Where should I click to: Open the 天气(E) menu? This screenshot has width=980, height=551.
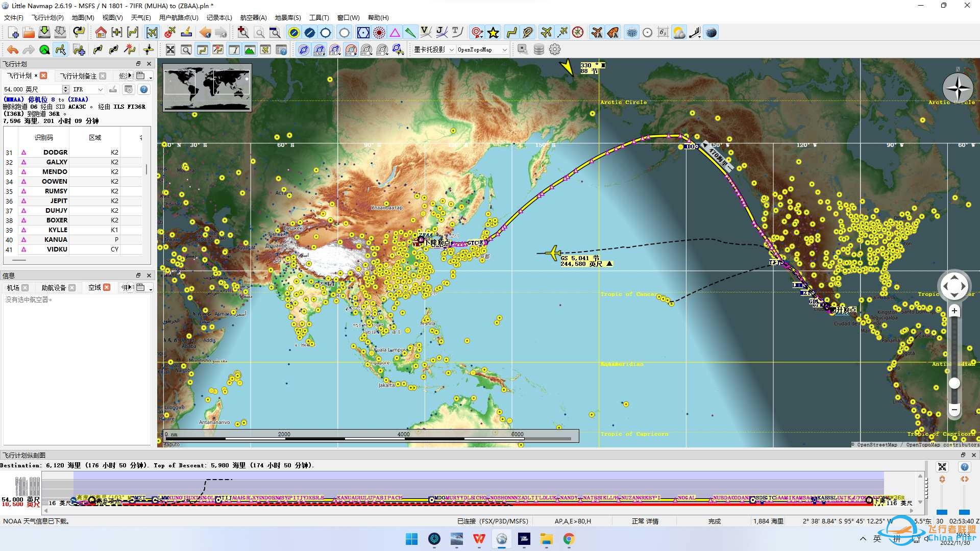[x=140, y=17]
